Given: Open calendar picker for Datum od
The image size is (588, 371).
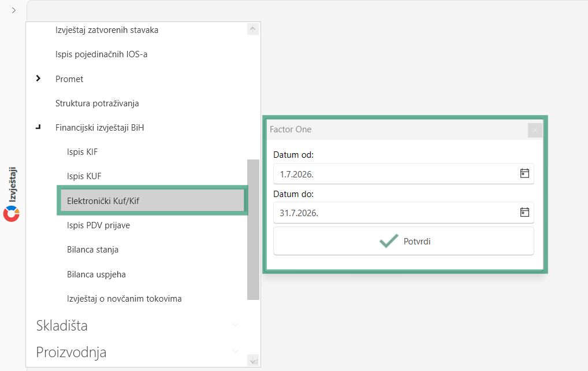Looking at the screenshot, I should coord(524,173).
